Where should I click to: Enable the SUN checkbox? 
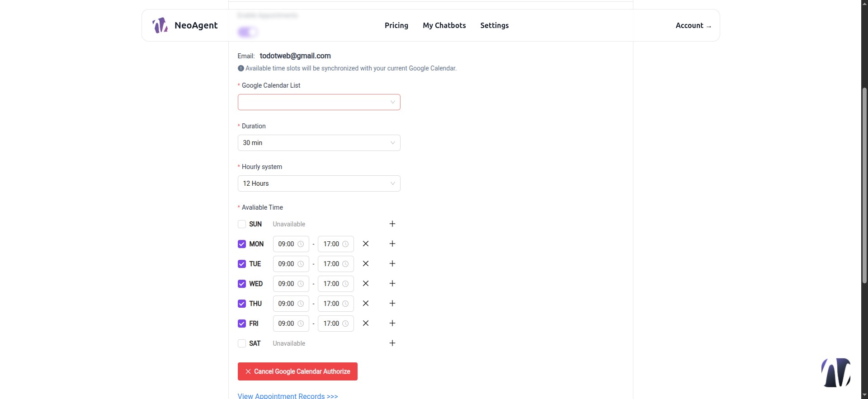click(242, 224)
